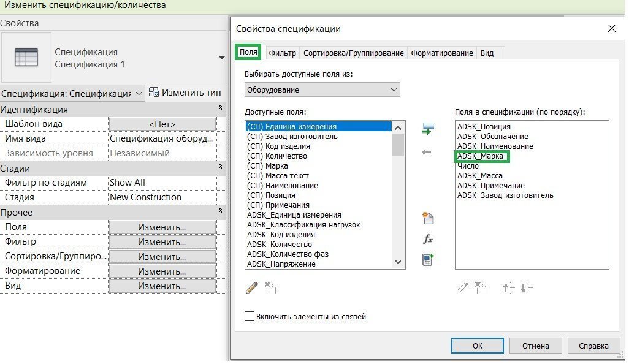629x364 pixels.
Task: Open the Спецификация: Спецификация selector dropdown
Action: pos(139,93)
